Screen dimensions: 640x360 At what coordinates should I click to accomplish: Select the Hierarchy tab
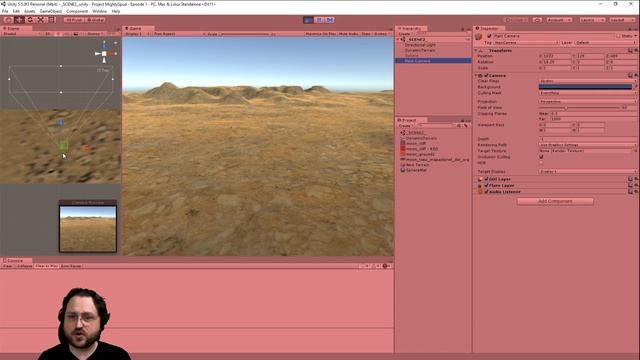tap(411, 29)
